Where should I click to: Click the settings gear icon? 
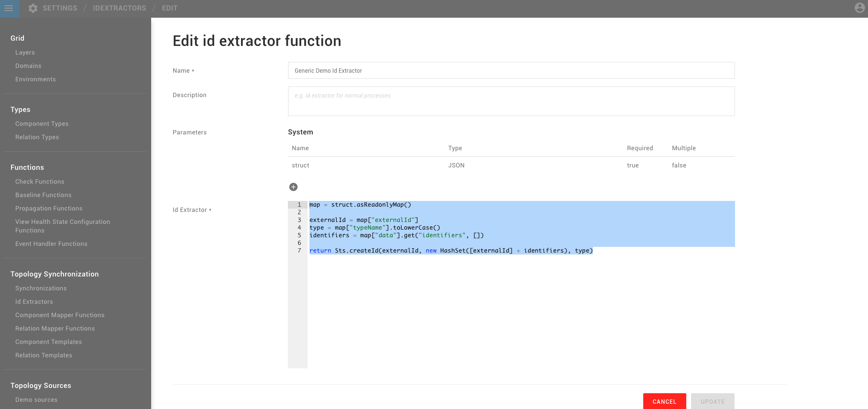tap(33, 8)
